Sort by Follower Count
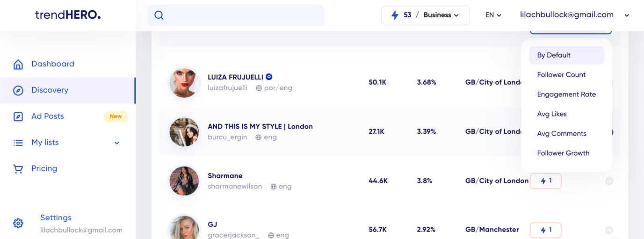 point(561,75)
